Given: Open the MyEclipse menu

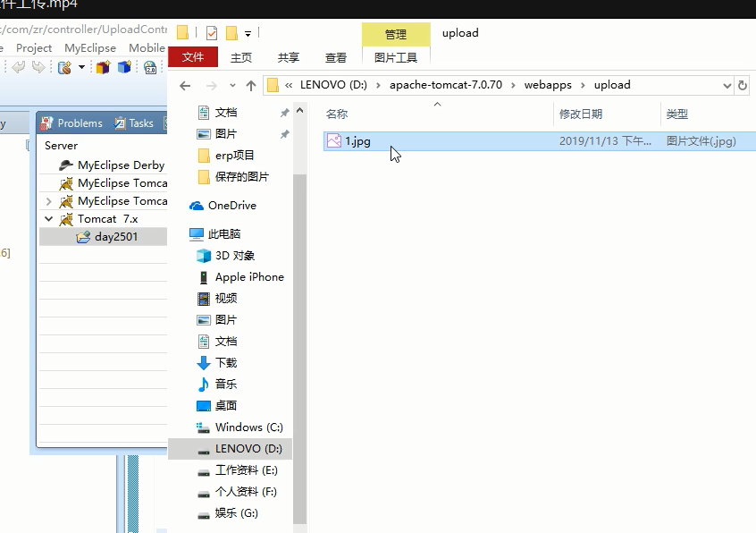Looking at the screenshot, I should (x=90, y=48).
